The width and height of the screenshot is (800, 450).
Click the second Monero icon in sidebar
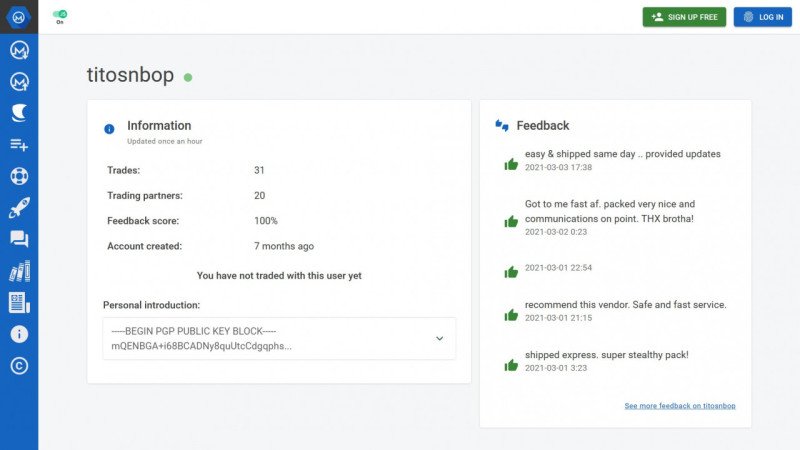tap(18, 81)
